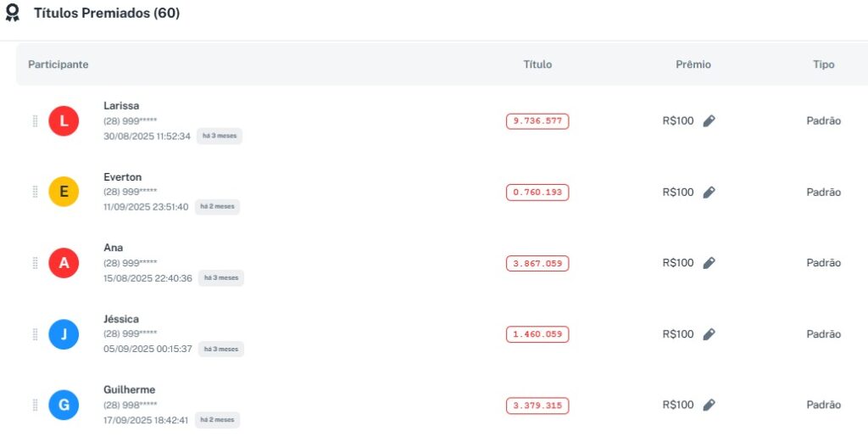
Task: Click the Participante column header
Action: (58, 64)
